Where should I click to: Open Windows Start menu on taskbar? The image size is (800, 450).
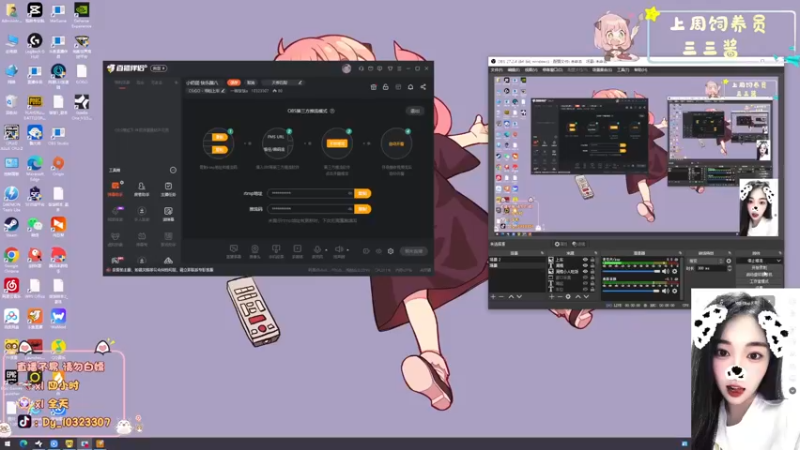pyautogui.click(x=7, y=444)
